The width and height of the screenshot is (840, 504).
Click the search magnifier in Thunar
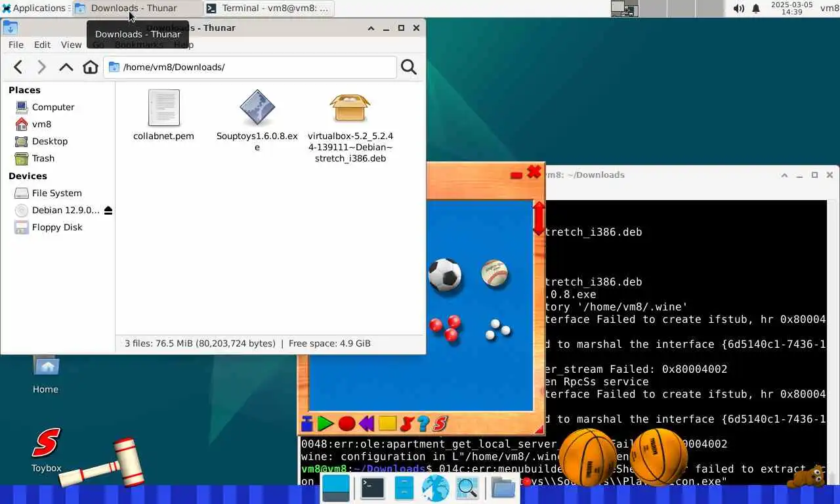[x=409, y=67]
